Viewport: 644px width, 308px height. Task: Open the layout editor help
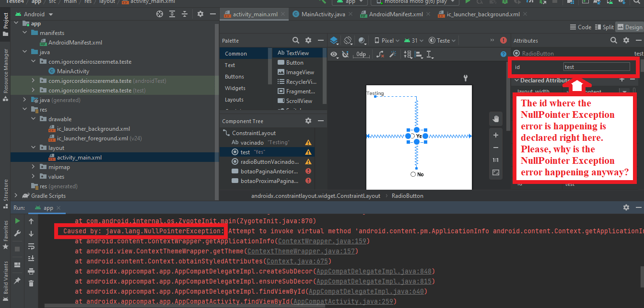tap(503, 55)
